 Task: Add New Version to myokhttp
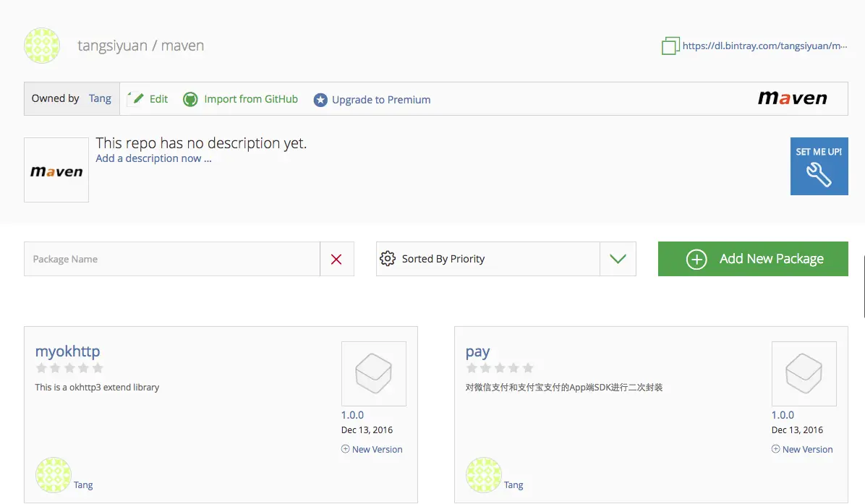[372, 450]
